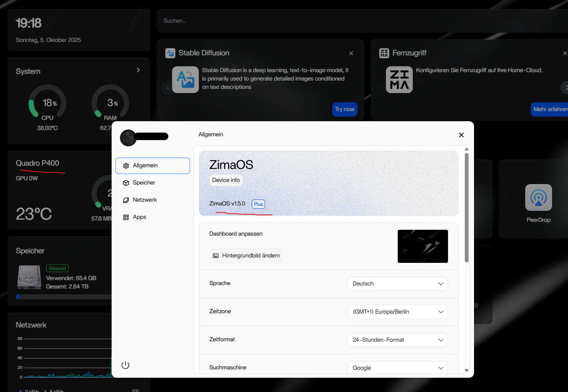
Task: Click the settings scrollbar down arrow
Action: (466, 370)
